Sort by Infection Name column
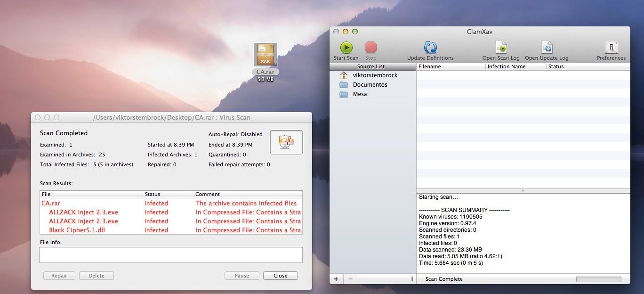644x294 pixels. click(x=516, y=66)
